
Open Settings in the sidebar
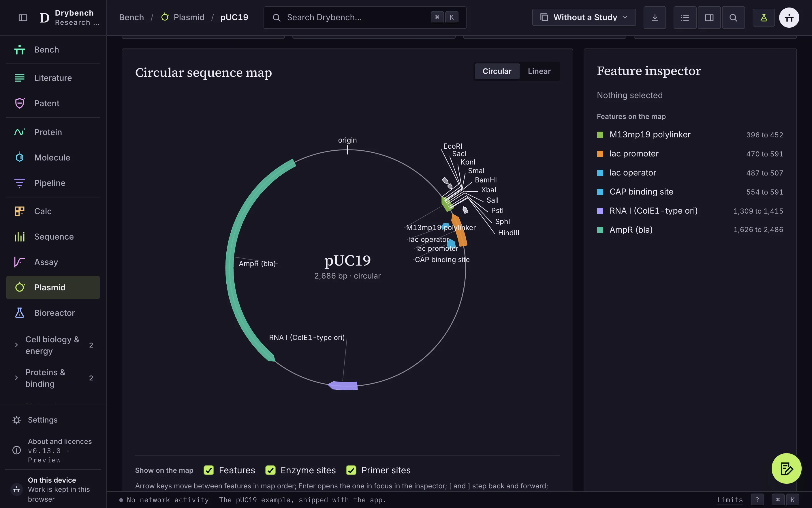(53, 420)
